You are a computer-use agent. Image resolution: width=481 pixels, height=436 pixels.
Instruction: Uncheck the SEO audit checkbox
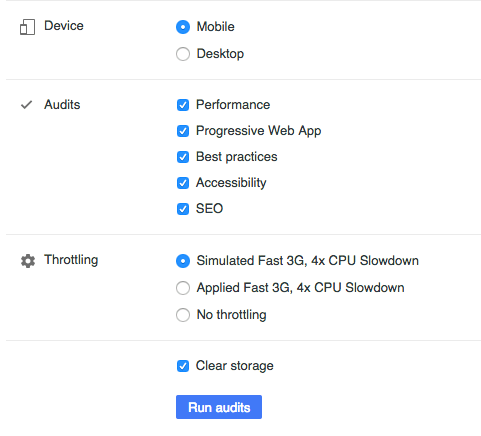183,209
